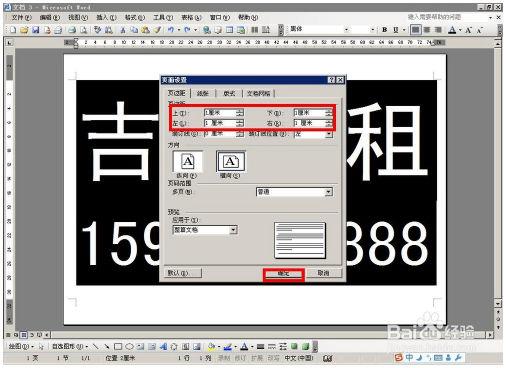Click the Open folder toolbar icon

[24, 30]
